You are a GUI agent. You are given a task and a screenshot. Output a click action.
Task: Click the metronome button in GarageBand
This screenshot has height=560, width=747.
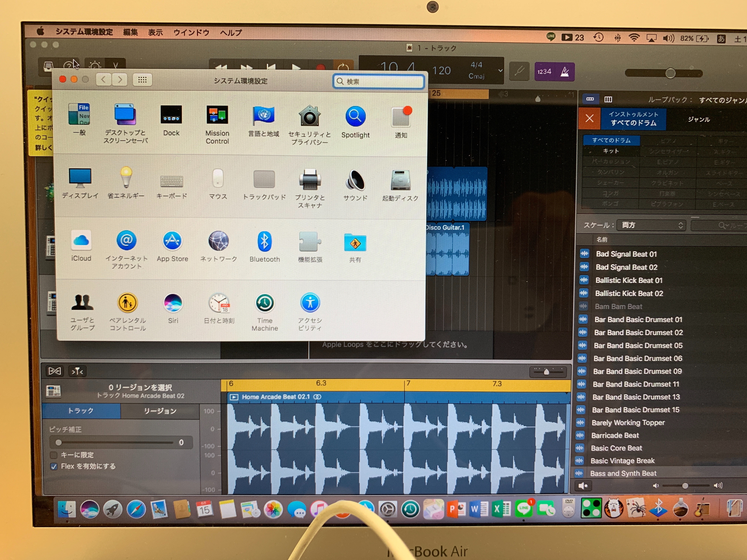pos(564,71)
